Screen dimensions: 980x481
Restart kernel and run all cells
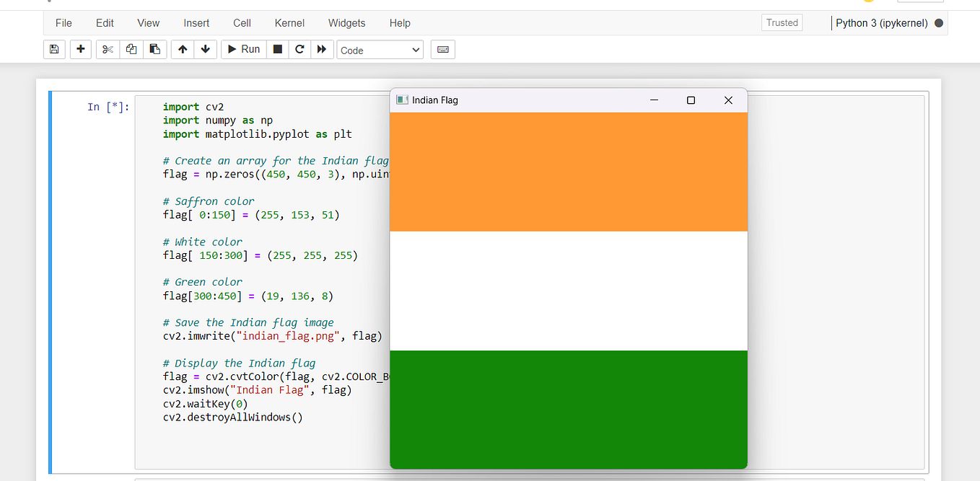(322, 49)
